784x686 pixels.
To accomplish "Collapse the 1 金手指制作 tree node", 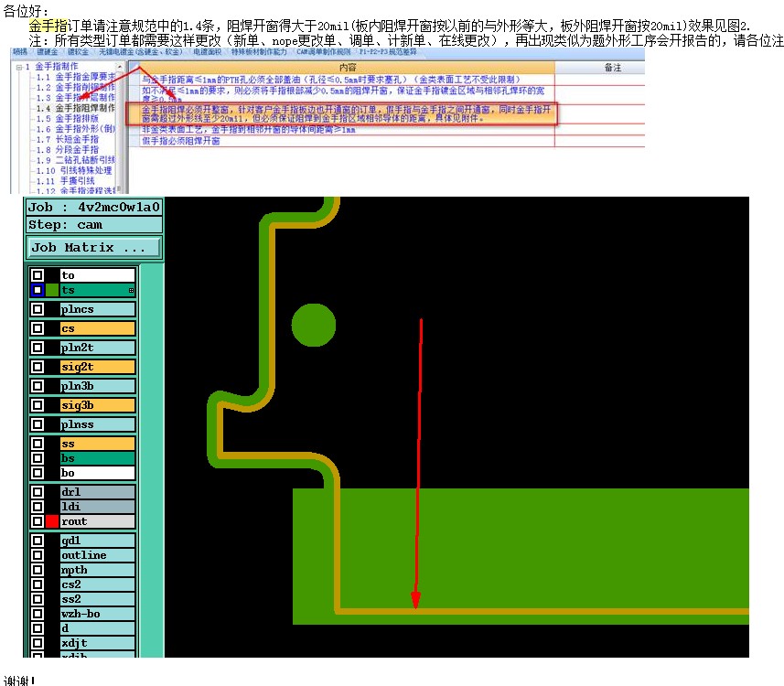I will (19, 67).
